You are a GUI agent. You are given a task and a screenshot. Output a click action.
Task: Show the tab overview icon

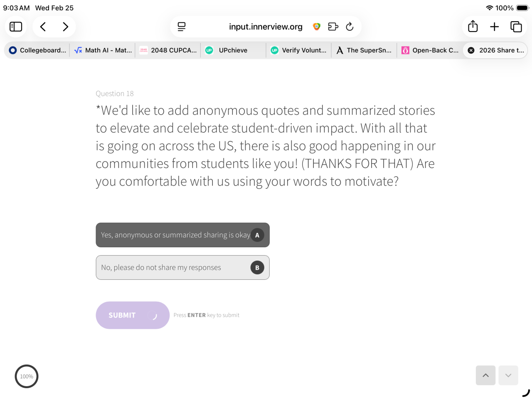[x=516, y=27]
